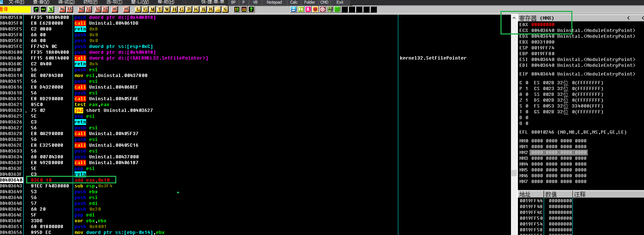Click the Exit shortcut button
Image resolution: width=644 pixels, height=235 pixels.
coord(340,2)
